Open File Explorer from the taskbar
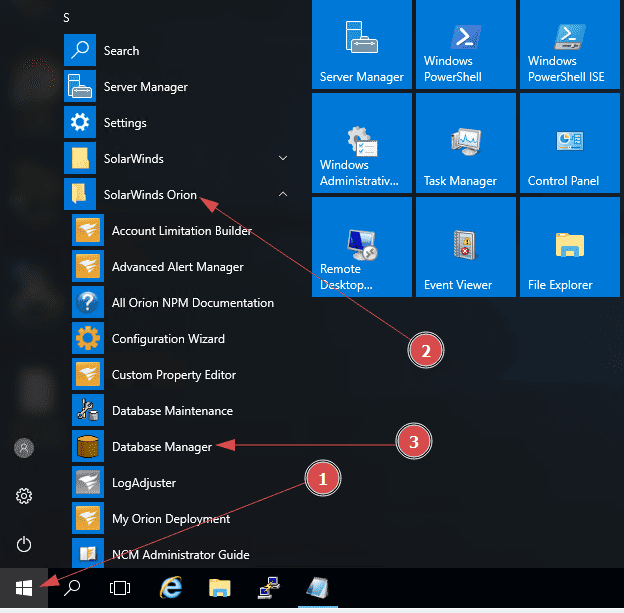Viewport: 624px width, 613px height. [x=220, y=588]
